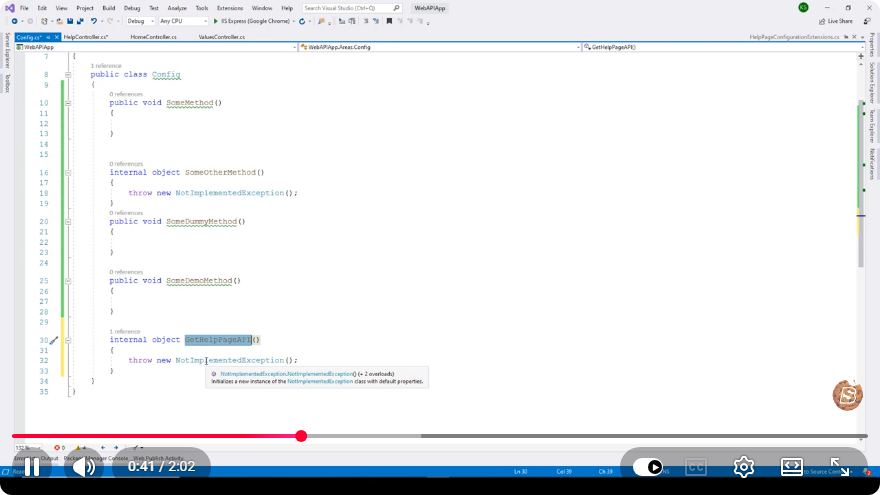Switch to HelpController.cs tab
The image size is (880, 495).
[x=85, y=36]
